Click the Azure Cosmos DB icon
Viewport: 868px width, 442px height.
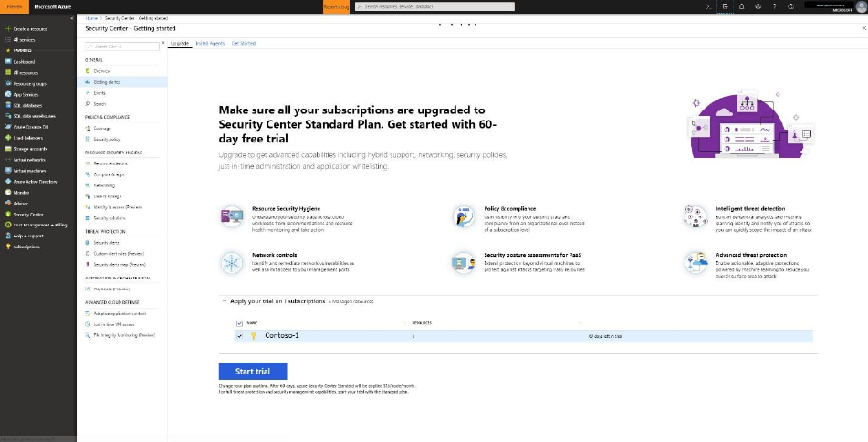(7, 127)
